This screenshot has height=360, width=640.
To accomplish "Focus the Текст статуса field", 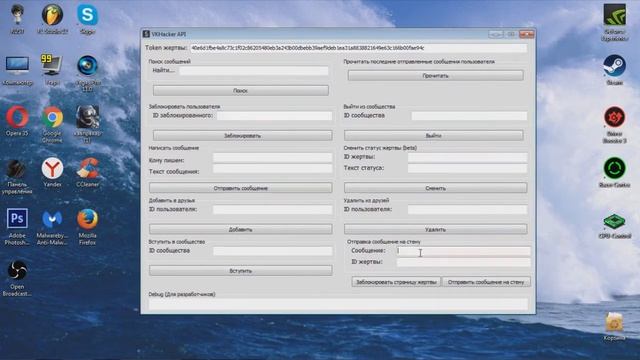I will point(467,169).
